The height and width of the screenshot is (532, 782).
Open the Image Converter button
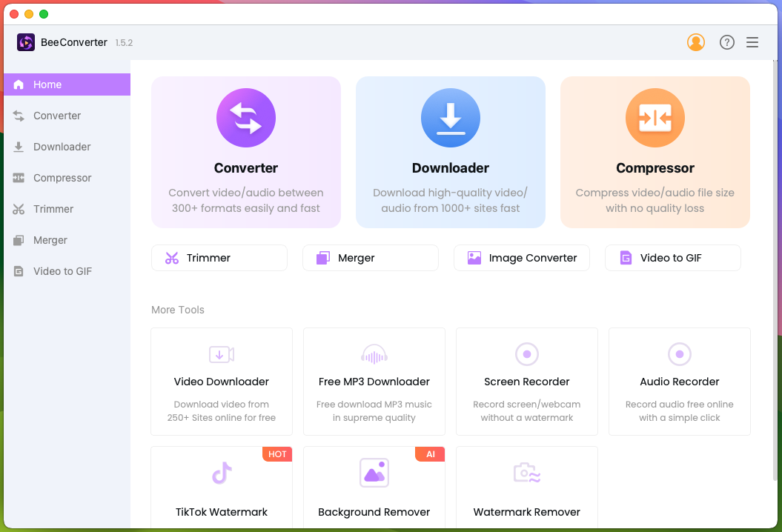[522, 258]
